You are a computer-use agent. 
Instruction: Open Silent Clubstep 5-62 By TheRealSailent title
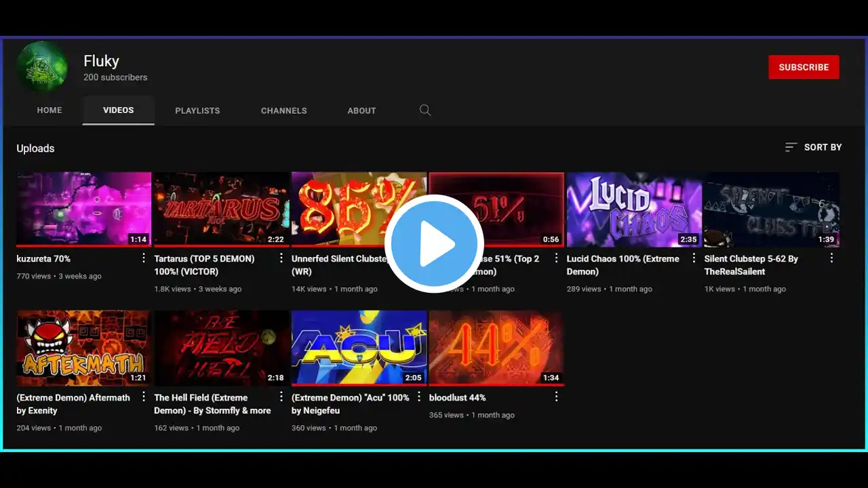751,265
